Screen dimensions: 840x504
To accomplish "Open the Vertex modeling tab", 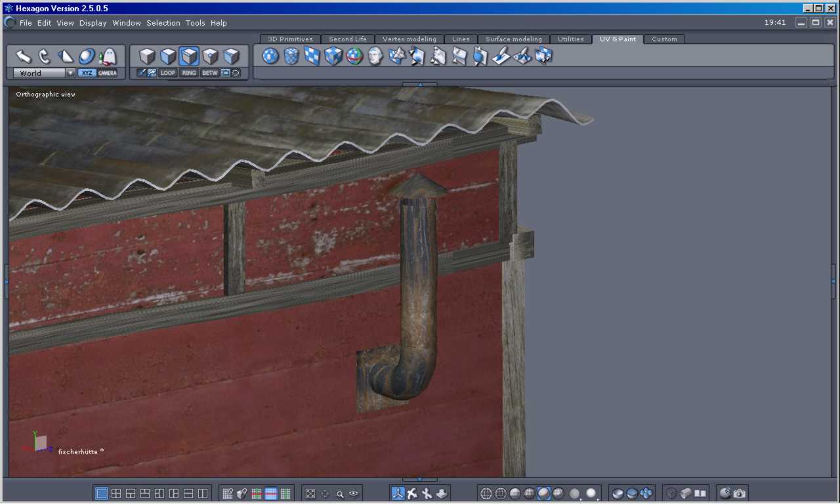I will pos(409,39).
